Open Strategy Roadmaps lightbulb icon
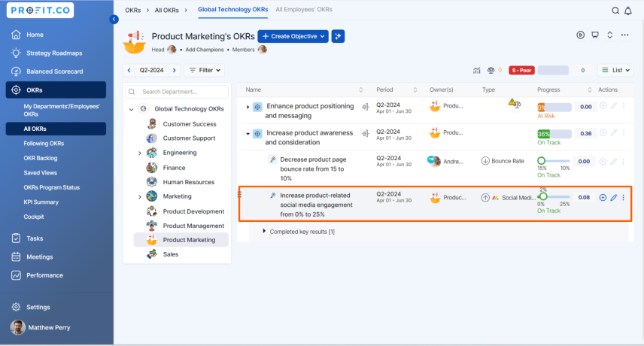This screenshot has height=346, width=644. point(16,53)
